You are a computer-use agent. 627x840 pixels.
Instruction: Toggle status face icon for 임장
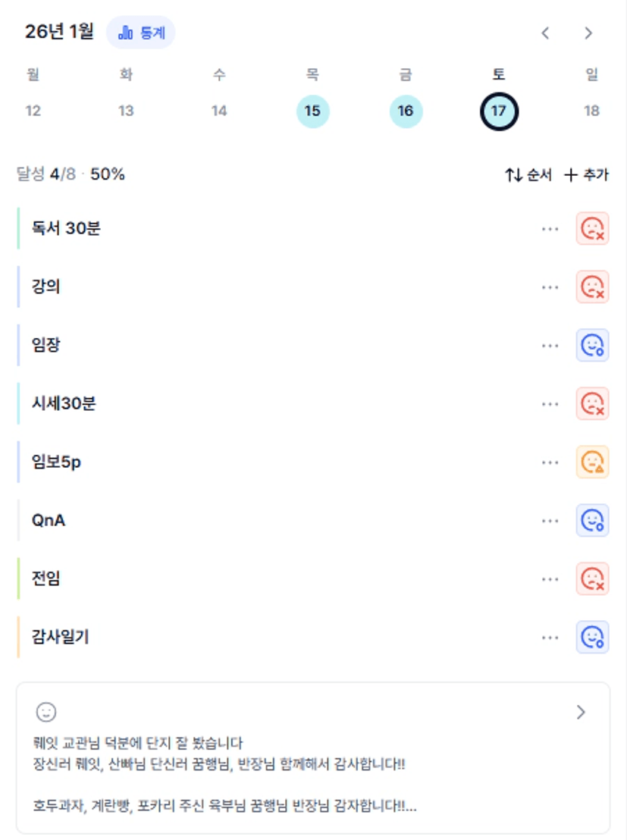[x=592, y=346]
